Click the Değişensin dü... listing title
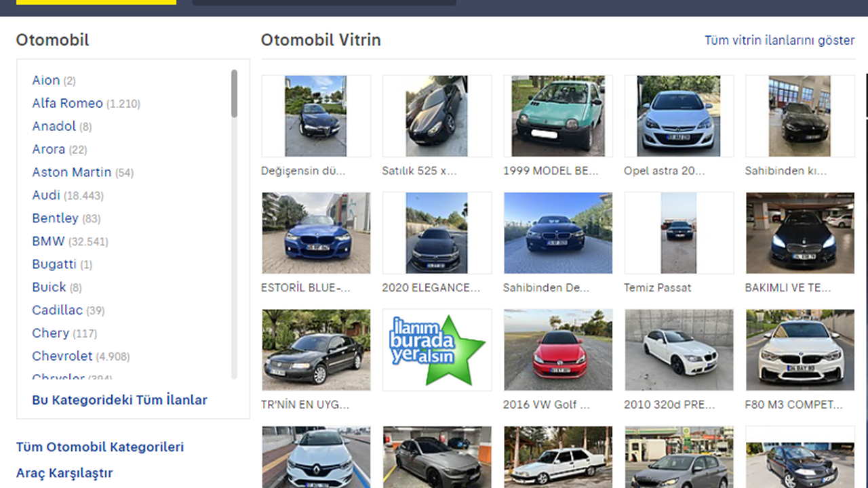The image size is (868, 488). [303, 171]
